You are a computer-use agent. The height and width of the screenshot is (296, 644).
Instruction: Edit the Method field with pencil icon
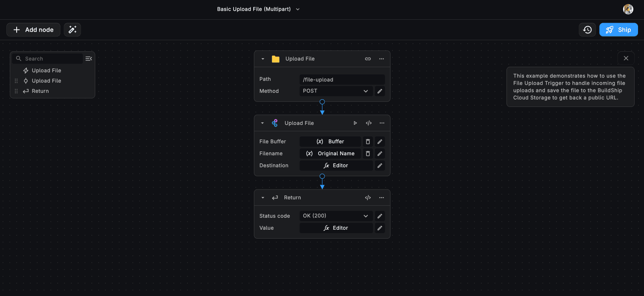(x=380, y=91)
